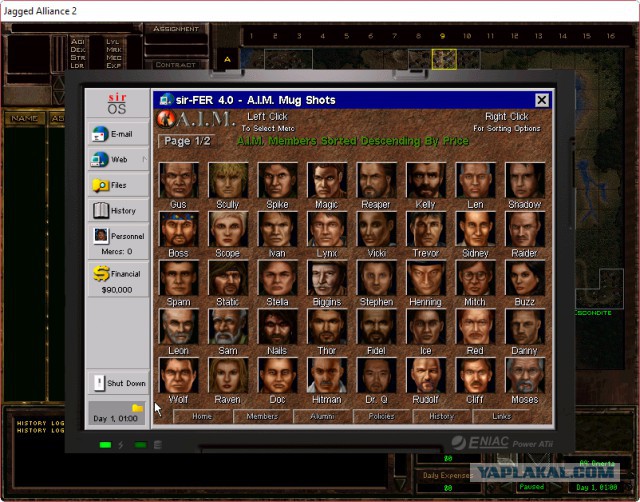
Task: View Ice's mercenary profile
Action: pyautogui.click(x=426, y=327)
